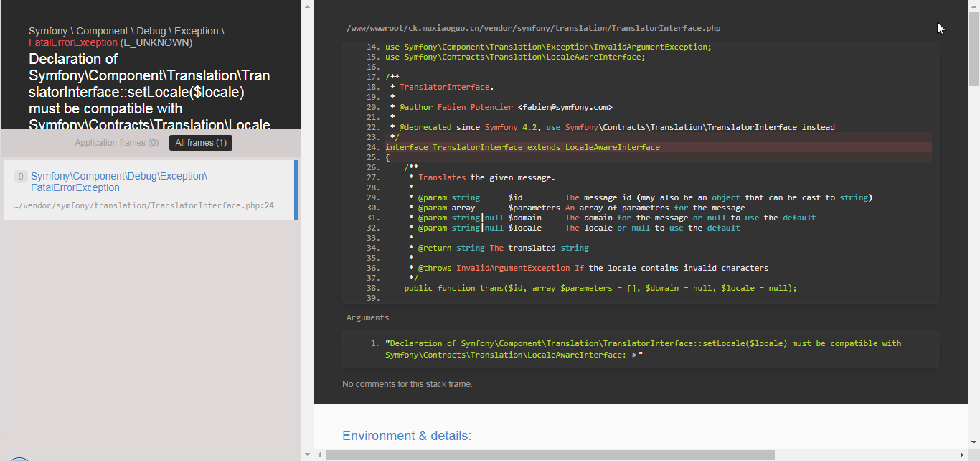Viewport: 980px width, 461px height.
Task: Select the FatalErrorException stack frame entry
Action: 119,182
